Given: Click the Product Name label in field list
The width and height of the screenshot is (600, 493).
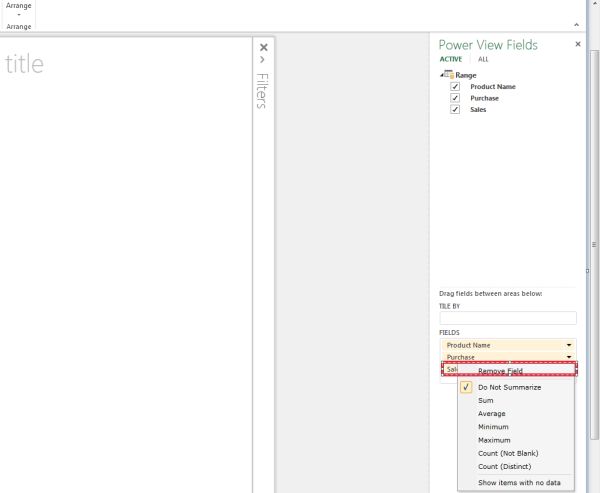Looking at the screenshot, I should click(493, 87).
